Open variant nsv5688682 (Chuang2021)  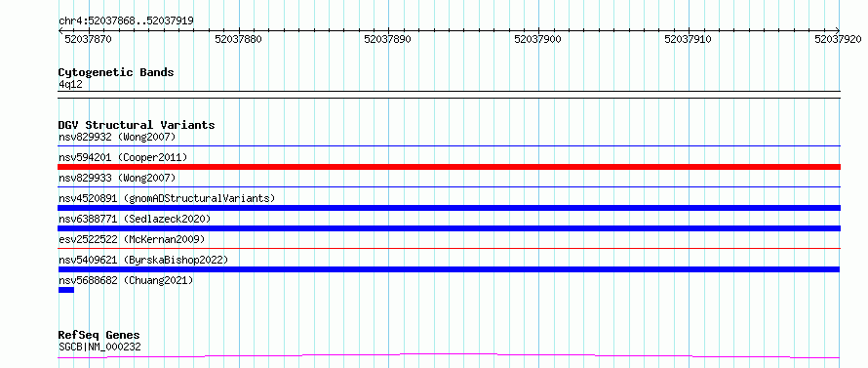(126, 280)
